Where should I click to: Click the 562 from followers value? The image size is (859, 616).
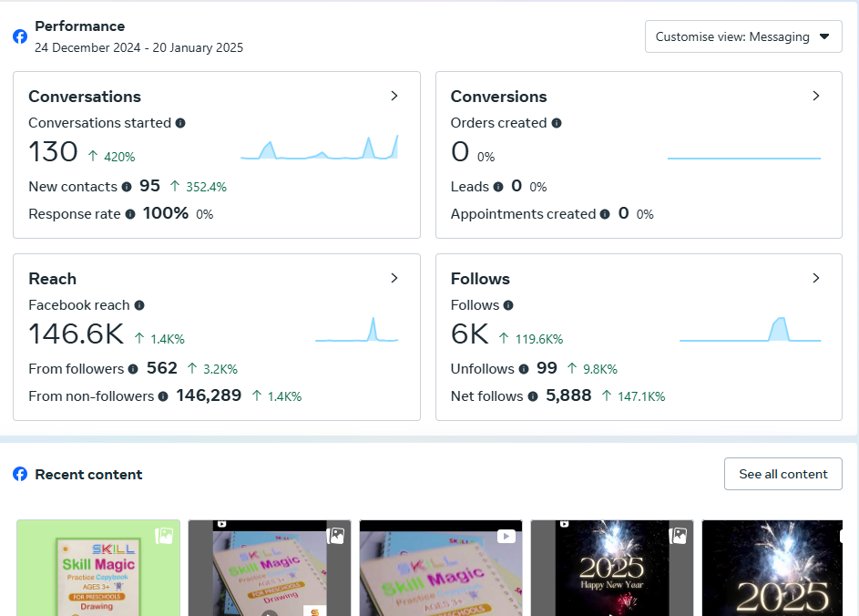tap(161, 368)
